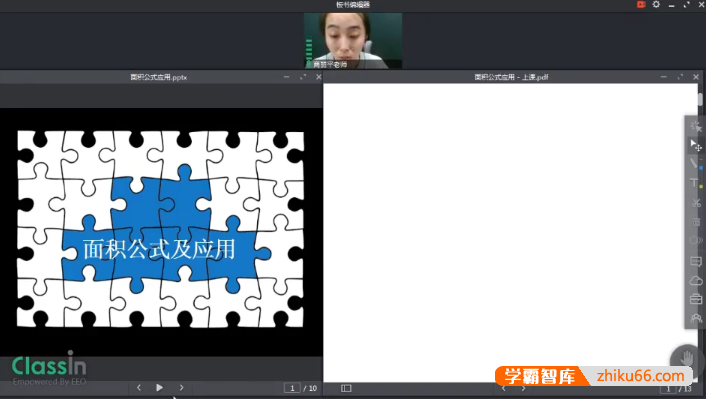Click the red recording icon
706x399 pixels.
point(641,5)
